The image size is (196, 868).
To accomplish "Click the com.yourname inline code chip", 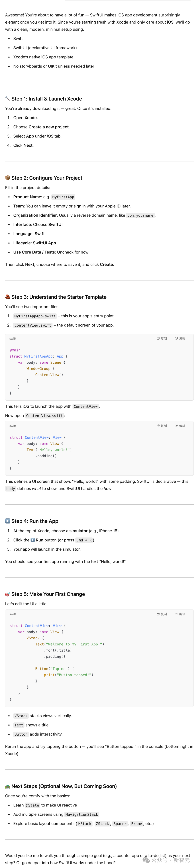I will click(140, 216).
